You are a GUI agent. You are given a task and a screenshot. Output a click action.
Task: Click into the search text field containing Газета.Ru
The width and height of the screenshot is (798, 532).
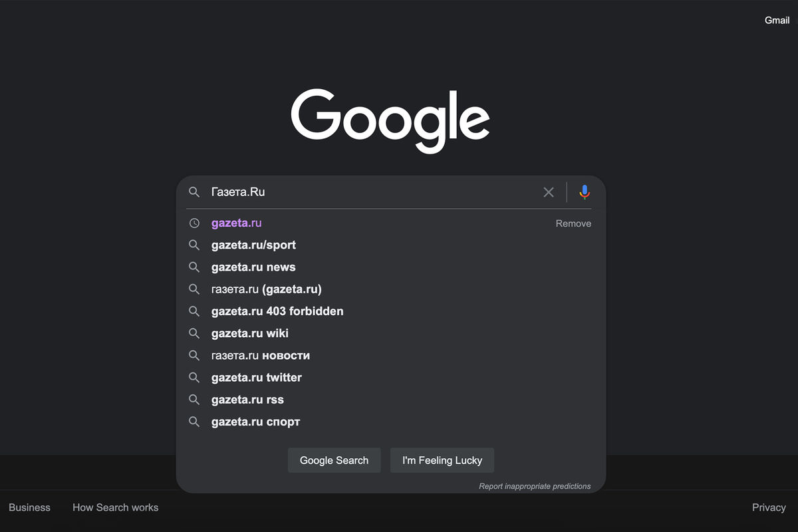coord(372,192)
